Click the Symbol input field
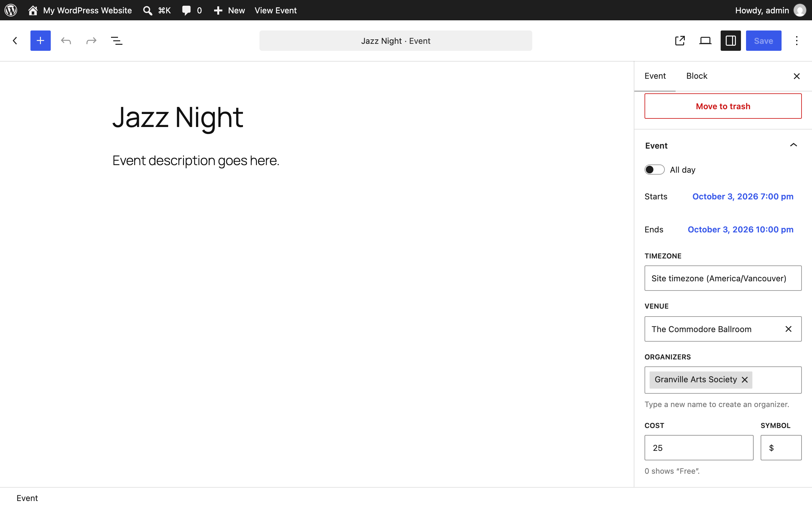This screenshot has width=812, height=508. click(781, 448)
